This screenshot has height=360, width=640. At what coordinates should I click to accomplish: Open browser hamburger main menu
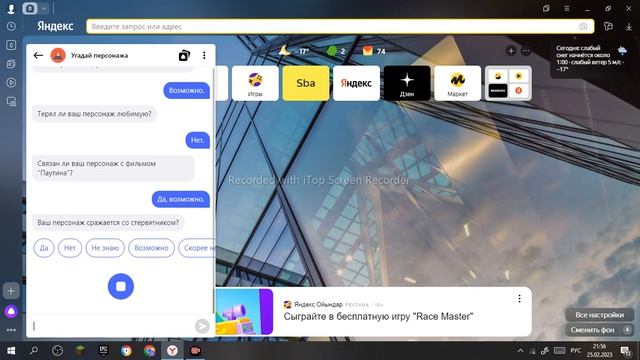[x=567, y=8]
